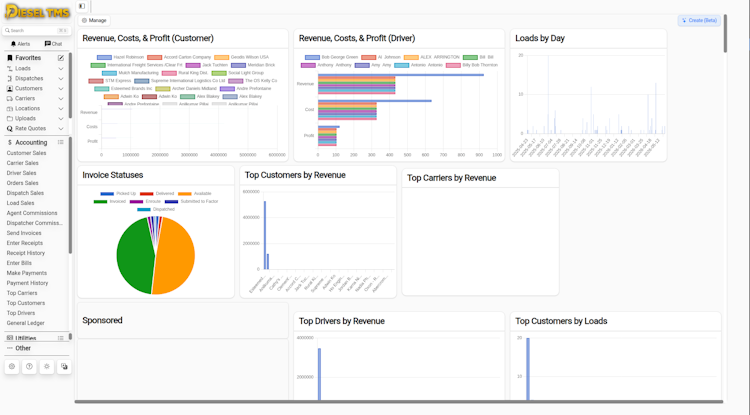Click the Accounting section list icon
This screenshot has width=750, height=415.
tap(61, 142)
